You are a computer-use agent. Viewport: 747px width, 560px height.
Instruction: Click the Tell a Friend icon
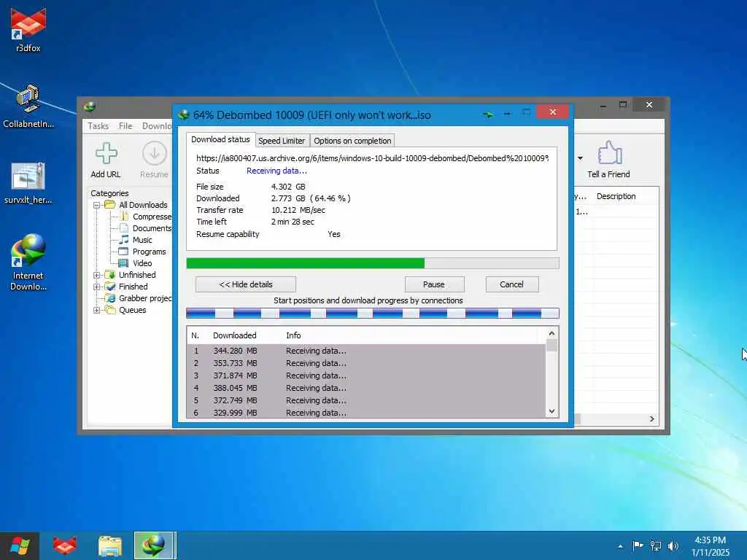click(609, 160)
